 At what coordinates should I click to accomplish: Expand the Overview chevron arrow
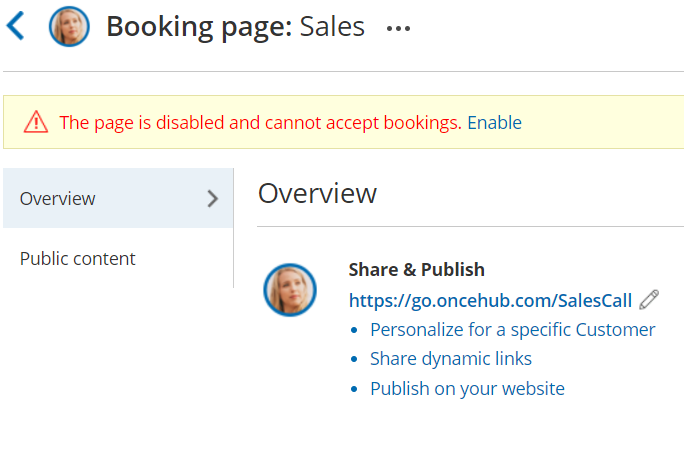[212, 198]
